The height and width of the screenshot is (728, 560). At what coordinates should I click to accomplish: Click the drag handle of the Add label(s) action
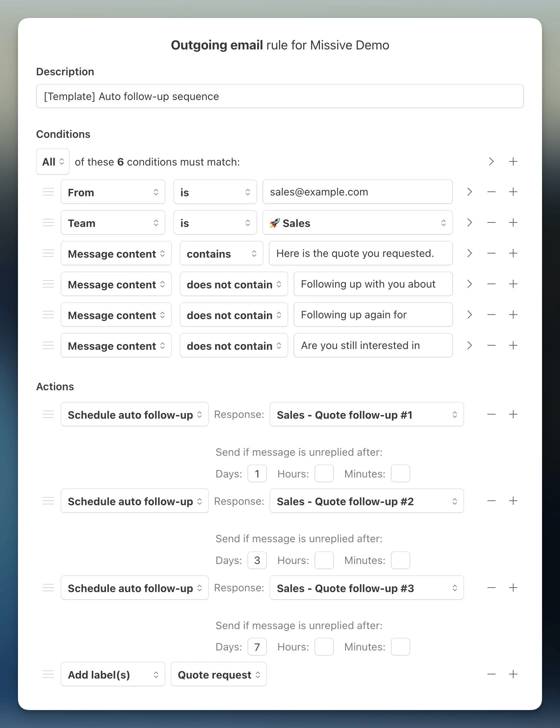coord(48,674)
